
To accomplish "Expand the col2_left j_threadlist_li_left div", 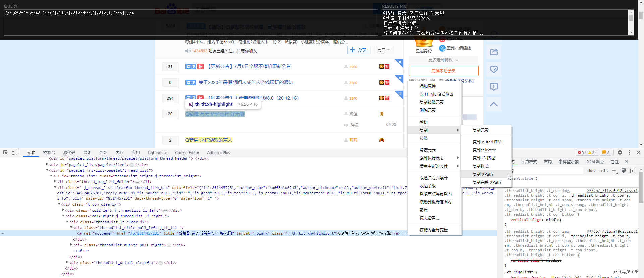I will pyautogui.click(x=63, y=210).
